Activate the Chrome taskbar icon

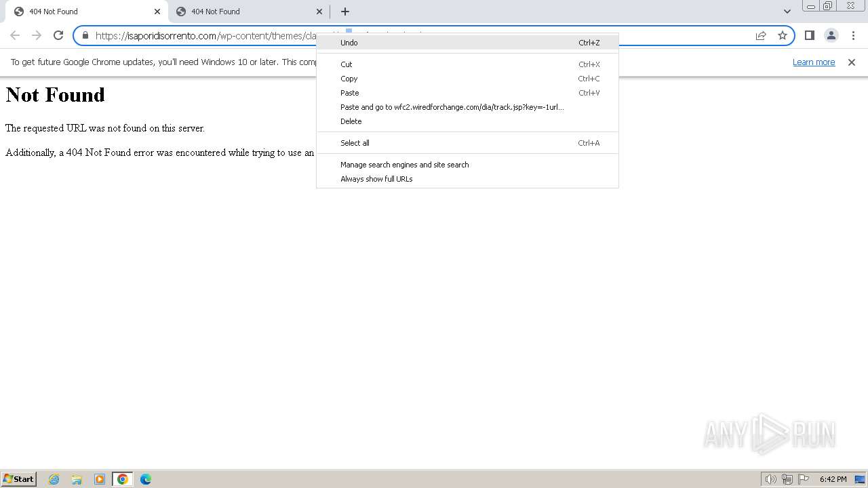click(x=123, y=479)
